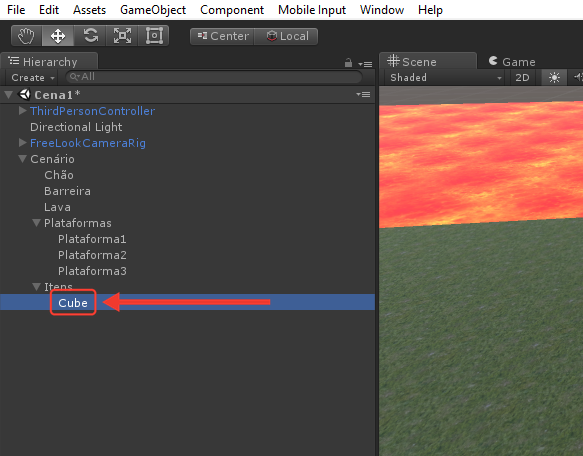The width and height of the screenshot is (583, 456).
Task: Select the Plataformas object
Action: 78,223
